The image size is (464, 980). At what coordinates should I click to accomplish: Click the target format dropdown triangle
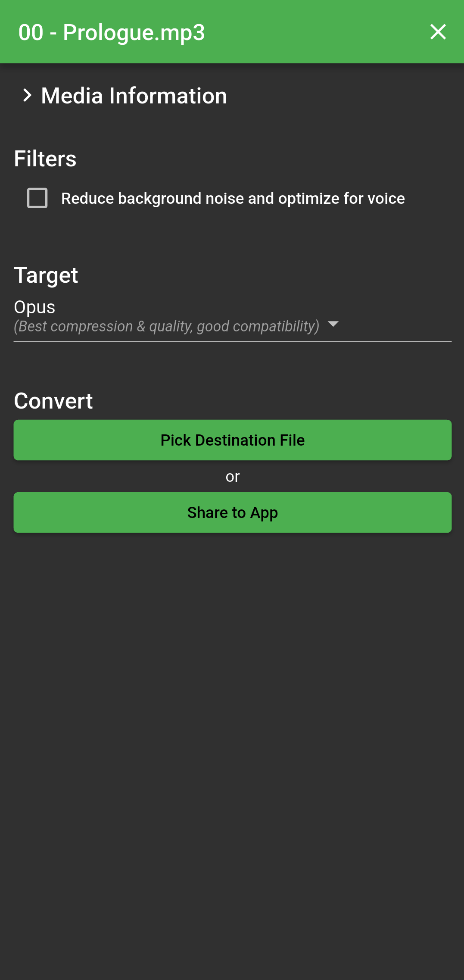(x=333, y=324)
